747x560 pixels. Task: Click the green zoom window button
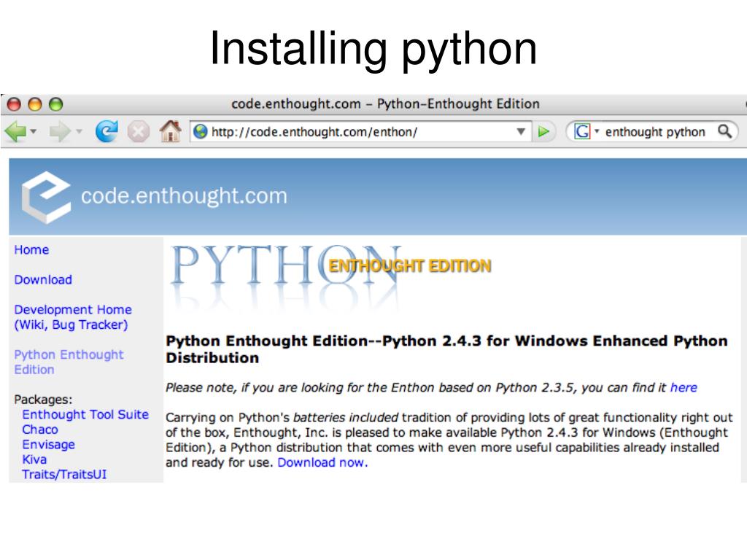(x=55, y=104)
